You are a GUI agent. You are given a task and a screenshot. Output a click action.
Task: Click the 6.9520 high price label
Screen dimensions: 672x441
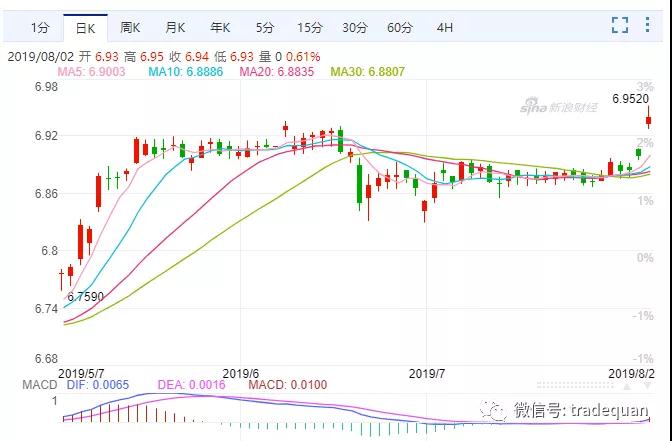[630, 99]
